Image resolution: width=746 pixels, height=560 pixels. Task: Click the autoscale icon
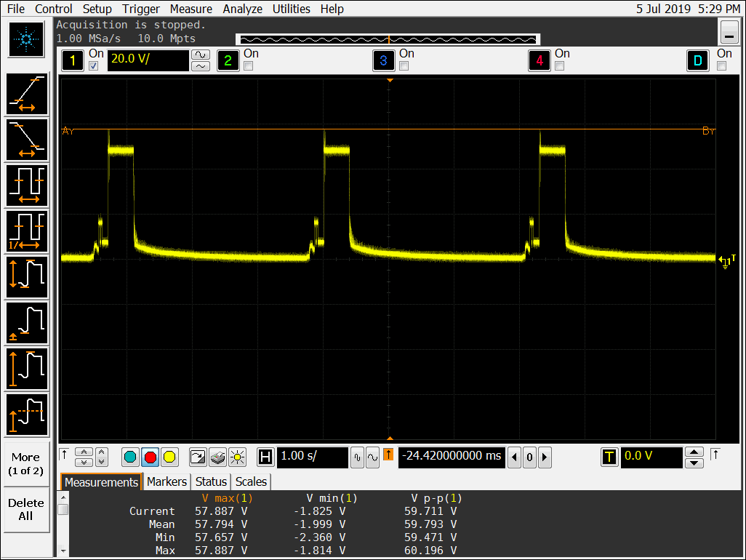[x=198, y=457]
